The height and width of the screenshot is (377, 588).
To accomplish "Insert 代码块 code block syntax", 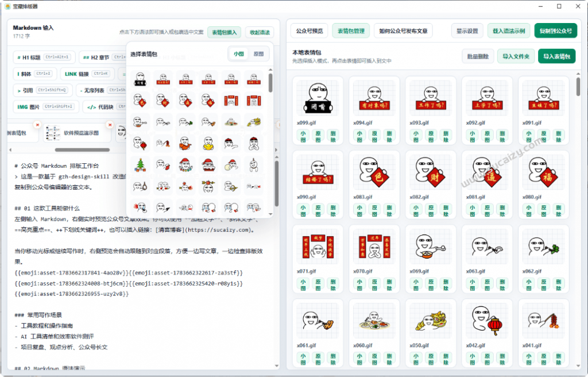I will (105, 107).
